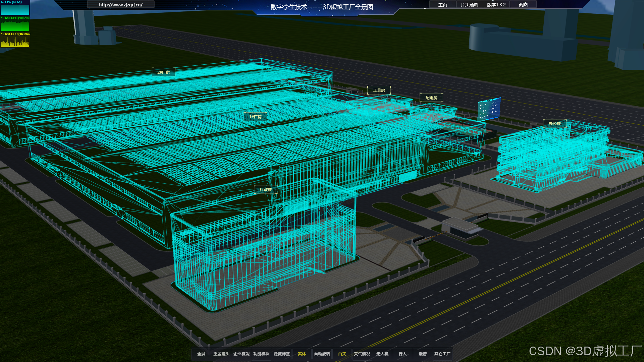The height and width of the screenshot is (362, 644).
Task: Click the 全屏 fullscreen button
Action: tap(201, 354)
